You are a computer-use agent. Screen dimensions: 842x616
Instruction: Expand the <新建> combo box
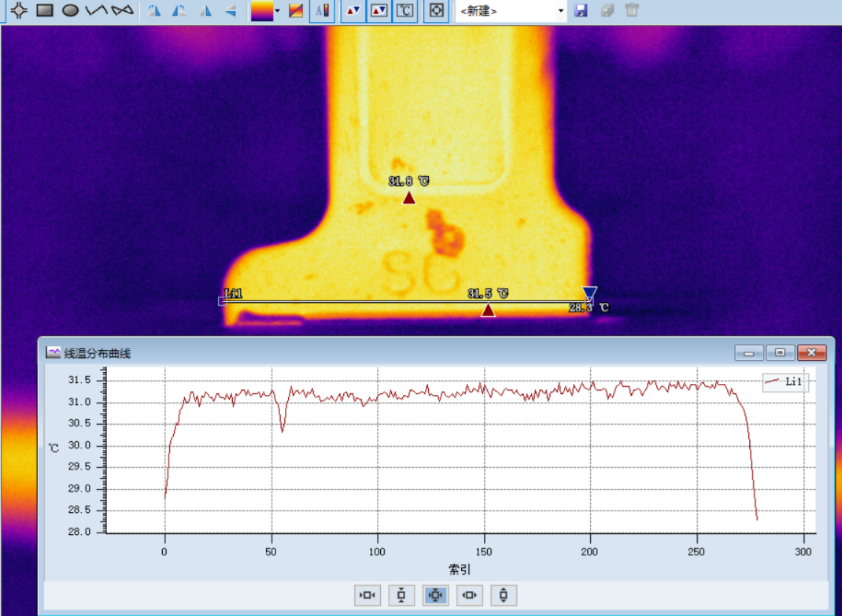pyautogui.click(x=560, y=11)
